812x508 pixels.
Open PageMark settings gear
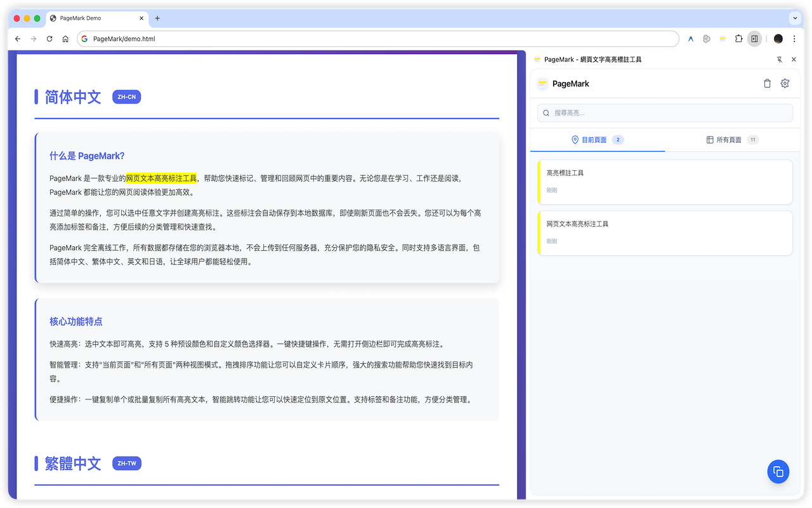coord(785,83)
